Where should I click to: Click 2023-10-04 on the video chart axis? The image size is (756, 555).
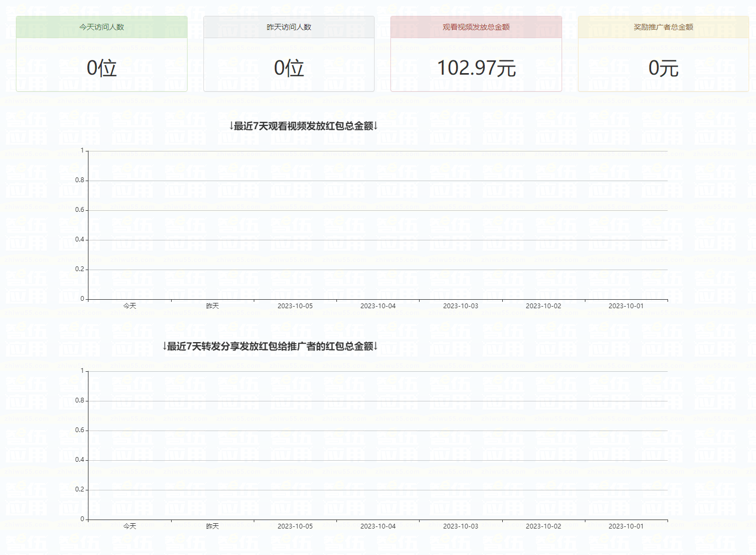point(378,306)
